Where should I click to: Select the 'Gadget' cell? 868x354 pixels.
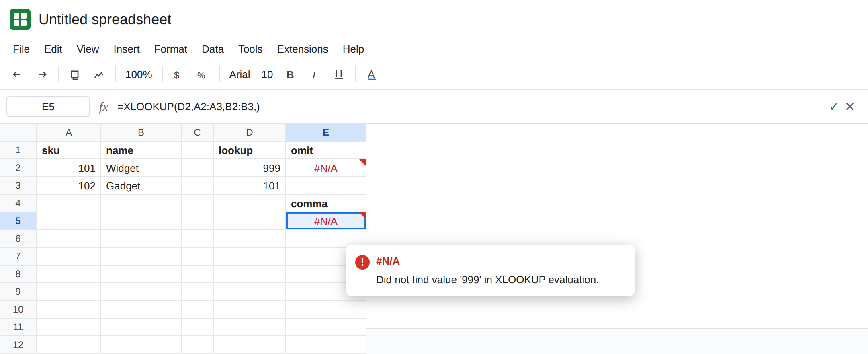(x=141, y=185)
